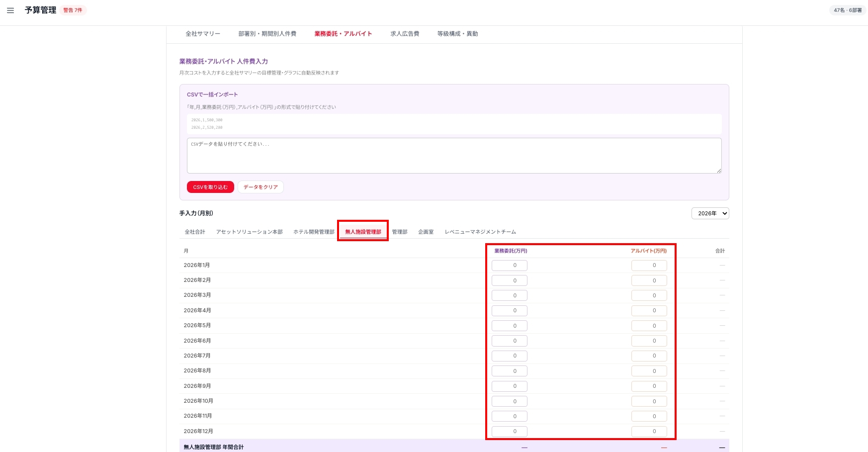Viewport: 868px width, 452px height.
Task: Switch to 全社サマリー tab
Action: click(203, 34)
